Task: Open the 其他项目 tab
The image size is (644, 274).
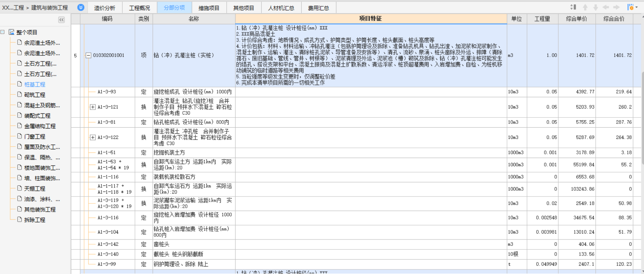Action: 244,8
